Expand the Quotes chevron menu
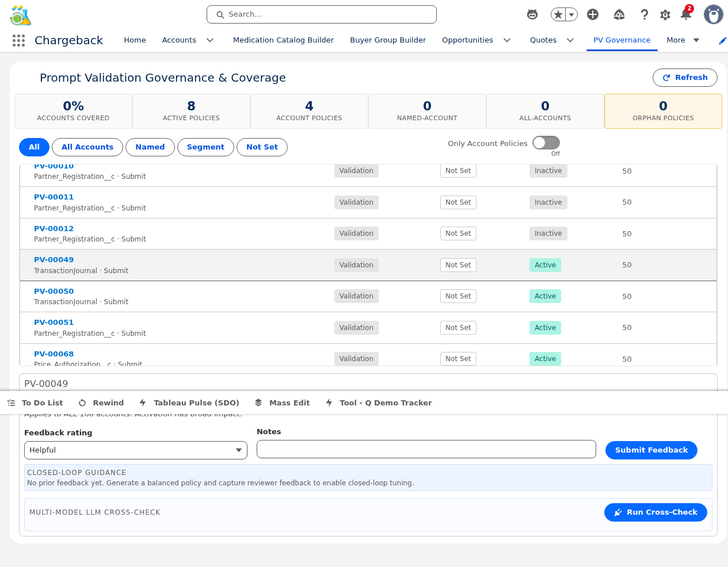The image size is (728, 567). 570,40
